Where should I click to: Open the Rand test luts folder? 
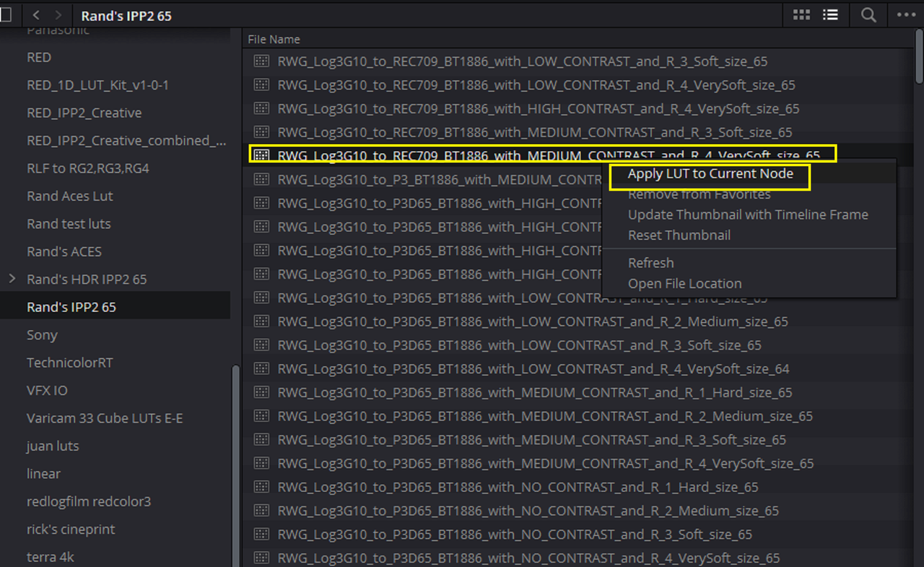pyautogui.click(x=69, y=224)
